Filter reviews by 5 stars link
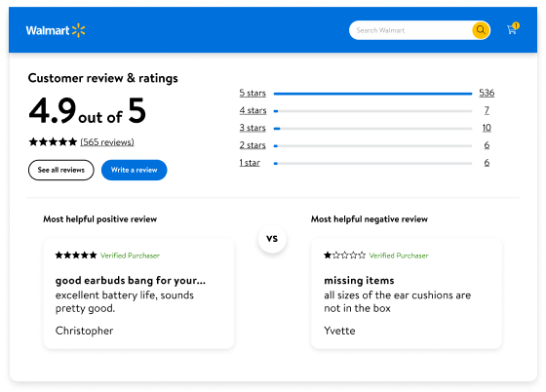This screenshot has height=392, width=546. click(x=253, y=93)
